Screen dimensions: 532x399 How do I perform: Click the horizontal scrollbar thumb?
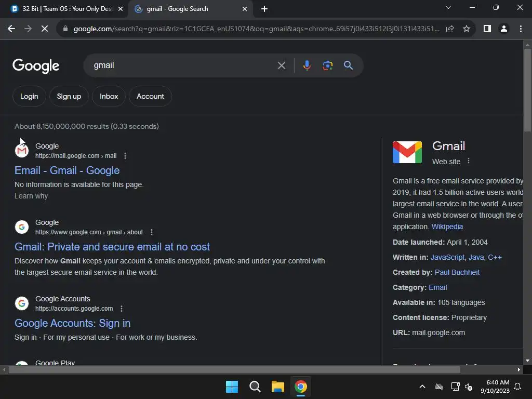(x=234, y=369)
